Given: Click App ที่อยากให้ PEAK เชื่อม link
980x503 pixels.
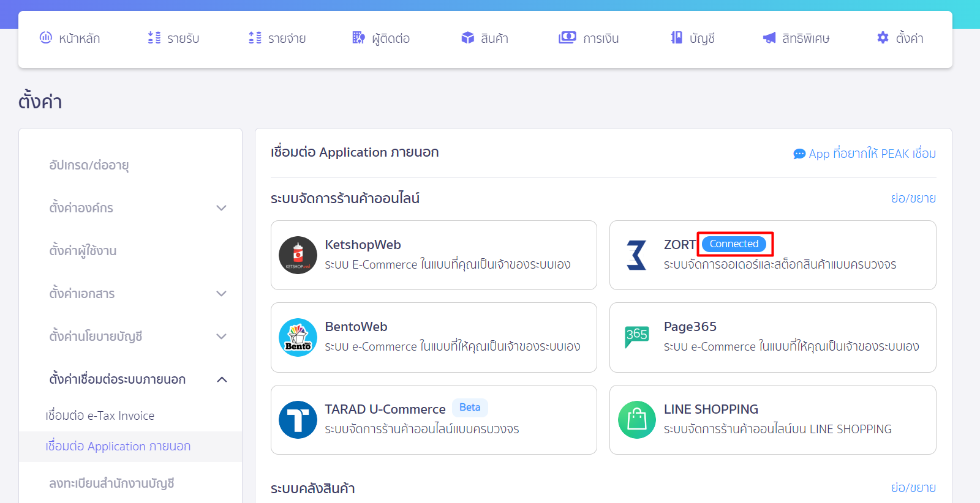Looking at the screenshot, I should pos(865,154).
